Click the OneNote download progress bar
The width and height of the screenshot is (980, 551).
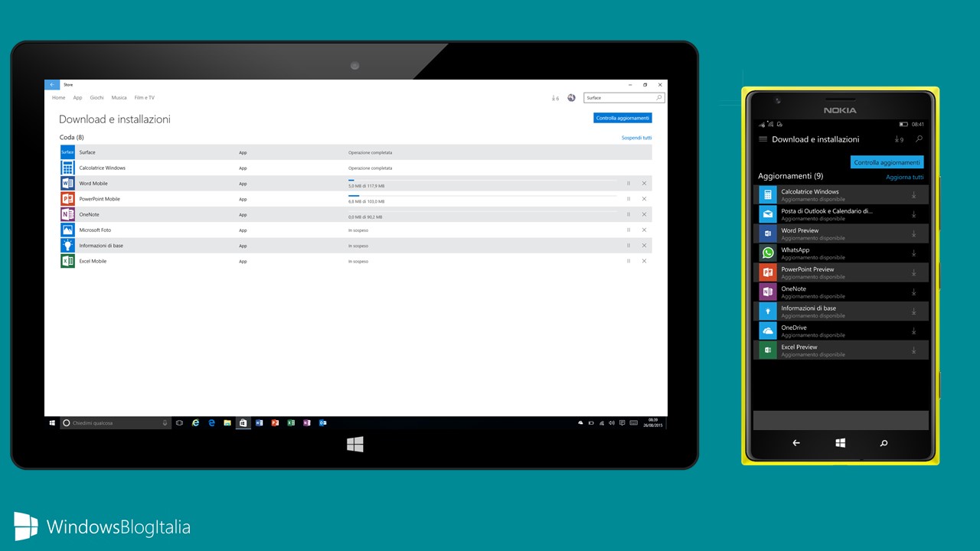(482, 211)
